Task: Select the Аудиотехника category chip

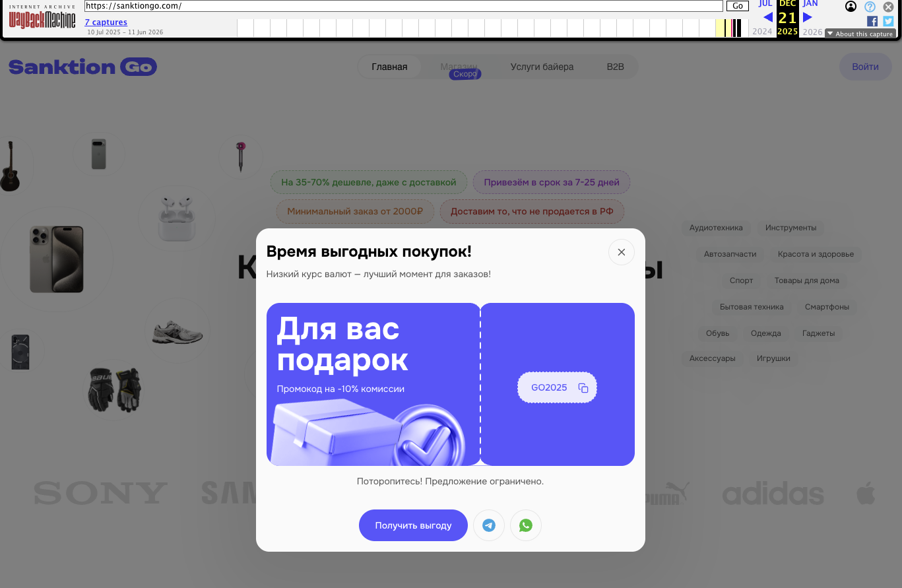Action: (x=716, y=228)
